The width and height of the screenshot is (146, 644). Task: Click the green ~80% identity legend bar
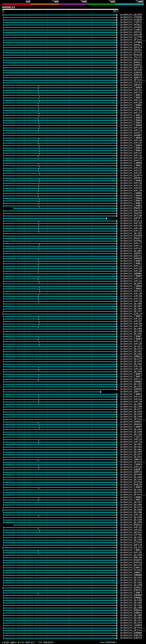101,4
